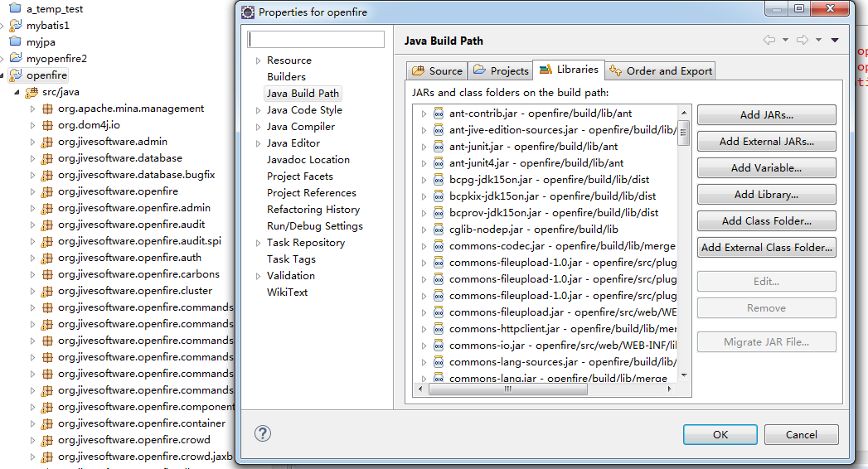Click the Add Class Folder... button

767,221
